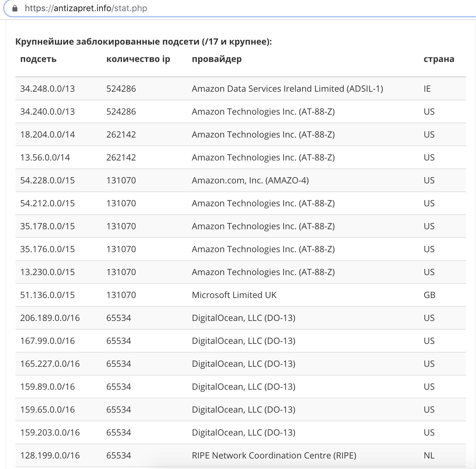Select subnet 51.136.0.0/15

[47, 295]
